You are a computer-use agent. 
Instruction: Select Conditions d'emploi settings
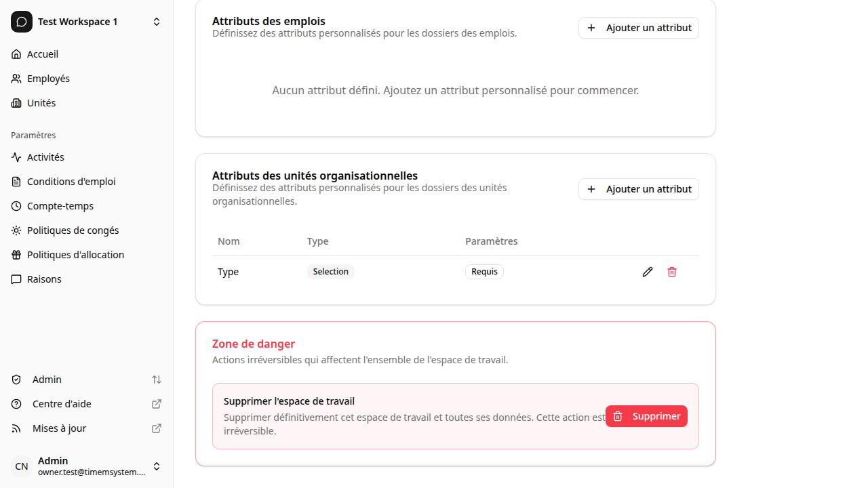click(x=71, y=181)
